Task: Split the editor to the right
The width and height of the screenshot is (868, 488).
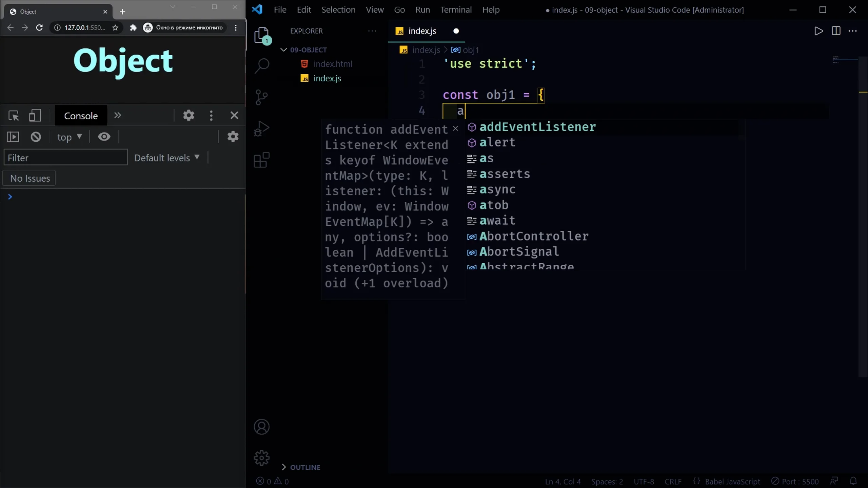Action: [836, 31]
